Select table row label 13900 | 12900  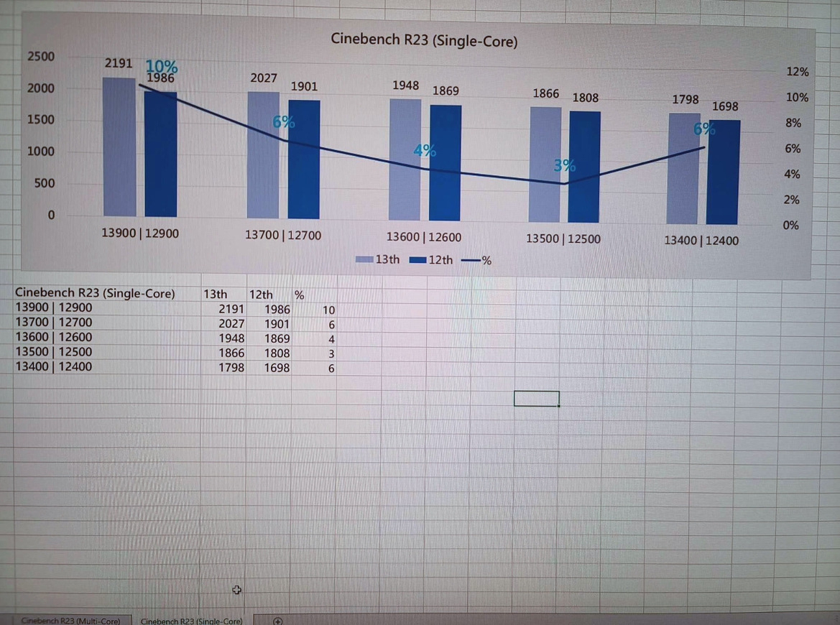(x=54, y=307)
